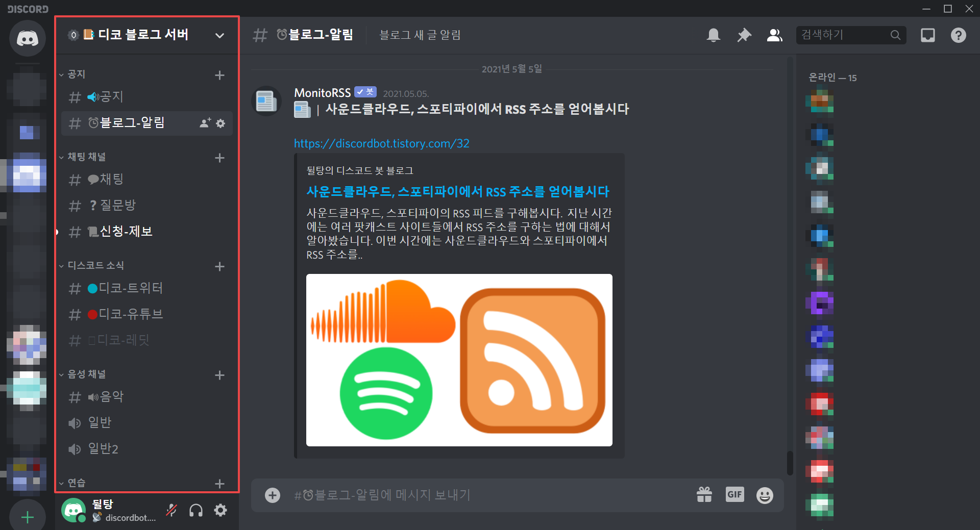The height and width of the screenshot is (530, 980).
Task: Open the 디코-유튜브 channel
Action: point(147,314)
